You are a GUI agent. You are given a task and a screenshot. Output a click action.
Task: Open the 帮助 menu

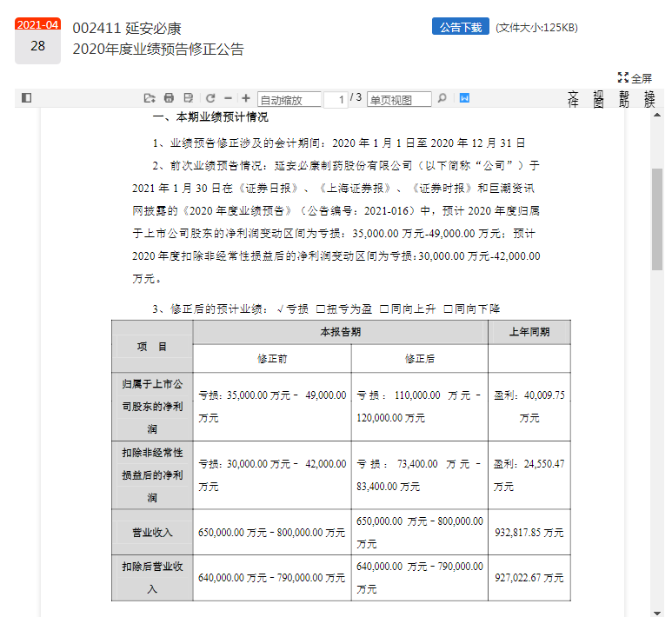coord(624,99)
